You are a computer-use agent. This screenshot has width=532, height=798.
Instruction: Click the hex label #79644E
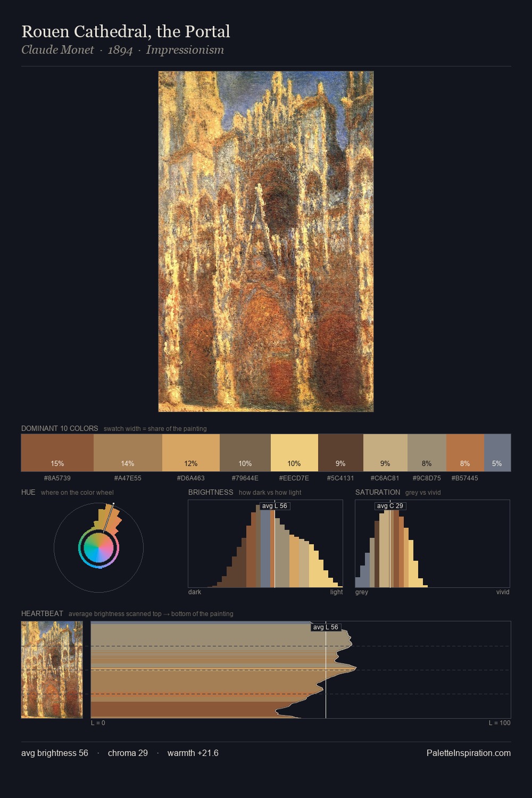pyautogui.click(x=245, y=478)
